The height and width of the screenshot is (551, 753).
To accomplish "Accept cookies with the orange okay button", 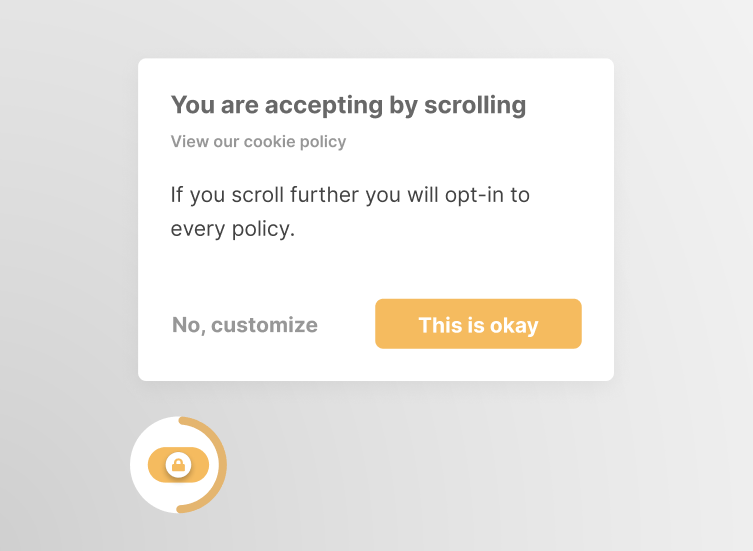I will 478,324.
